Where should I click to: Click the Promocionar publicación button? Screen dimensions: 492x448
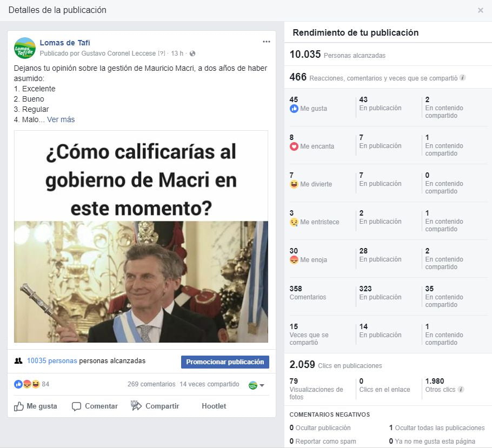(225, 362)
